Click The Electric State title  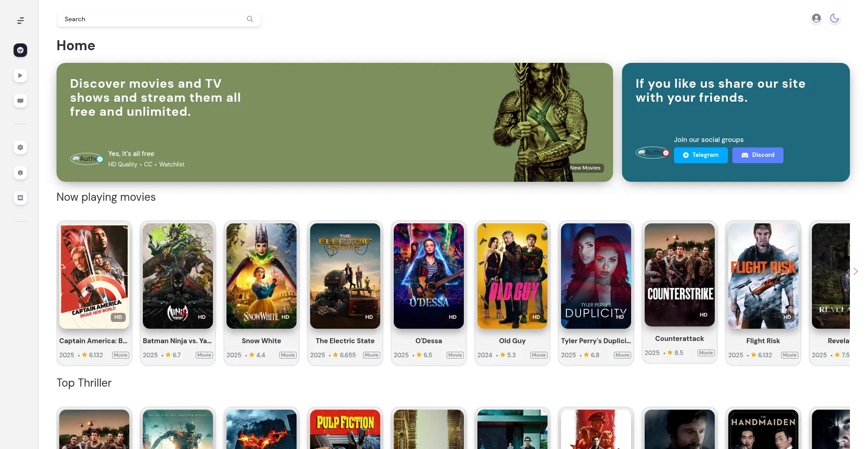(x=345, y=341)
